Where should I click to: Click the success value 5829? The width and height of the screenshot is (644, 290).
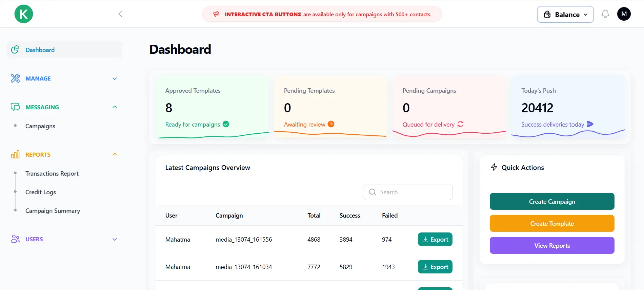tap(346, 267)
